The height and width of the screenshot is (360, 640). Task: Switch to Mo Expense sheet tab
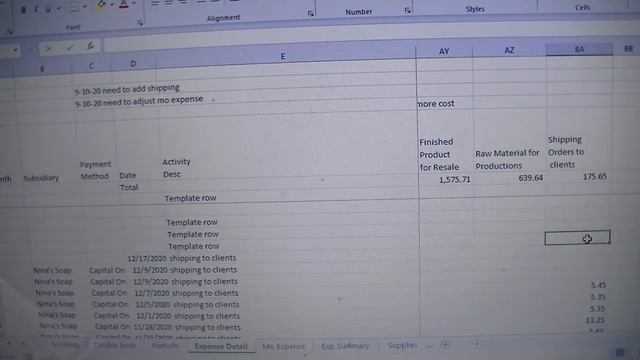[284, 347]
